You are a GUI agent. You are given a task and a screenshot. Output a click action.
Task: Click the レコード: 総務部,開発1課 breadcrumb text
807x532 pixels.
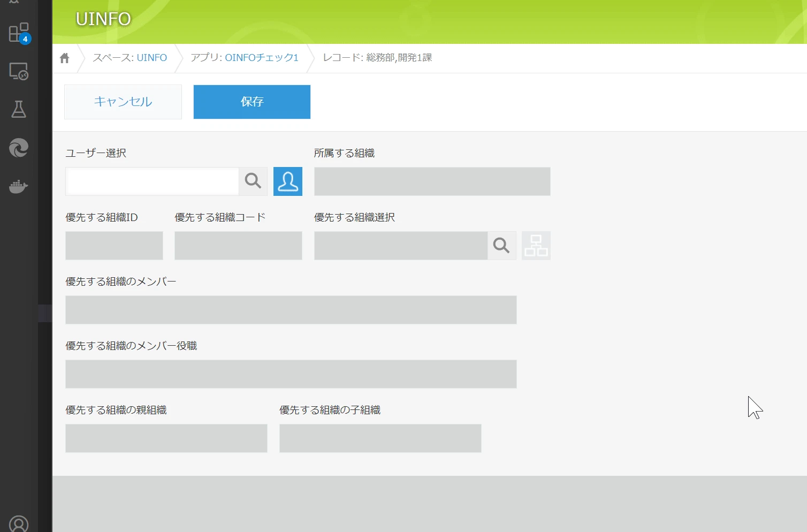pyautogui.click(x=377, y=58)
